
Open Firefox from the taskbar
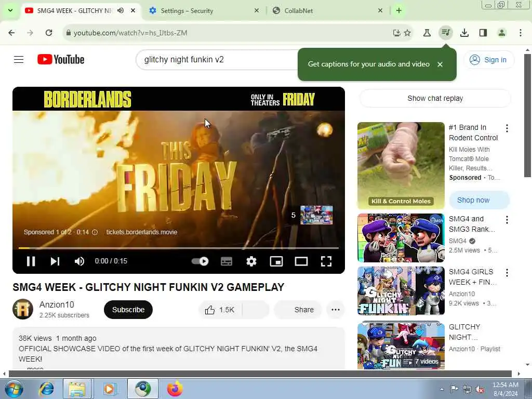click(175, 389)
